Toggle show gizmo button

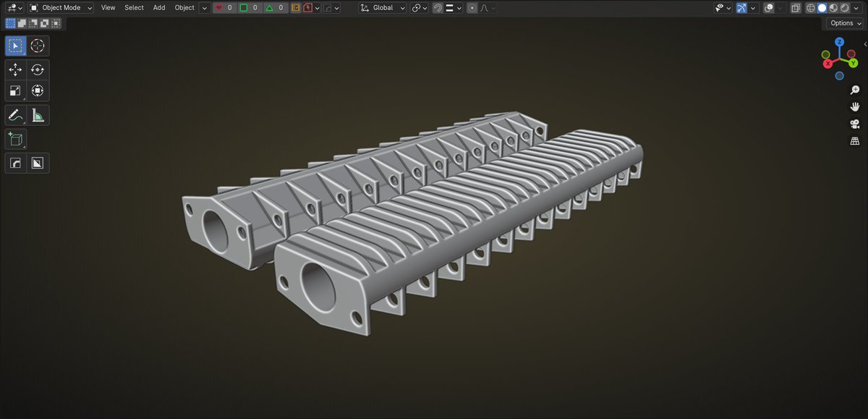[x=741, y=7]
